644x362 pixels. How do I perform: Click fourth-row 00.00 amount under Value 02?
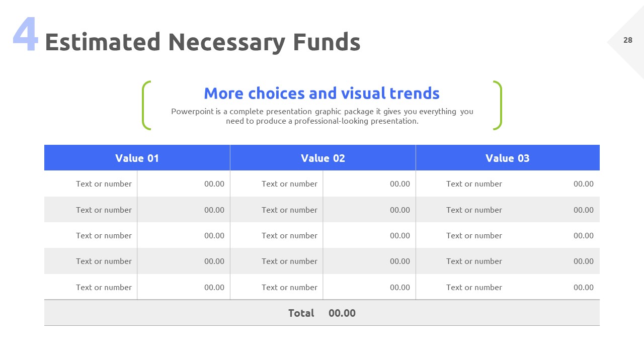coord(400,261)
